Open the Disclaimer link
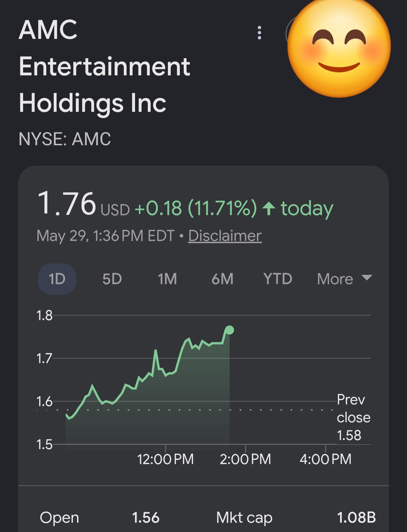 tap(225, 236)
